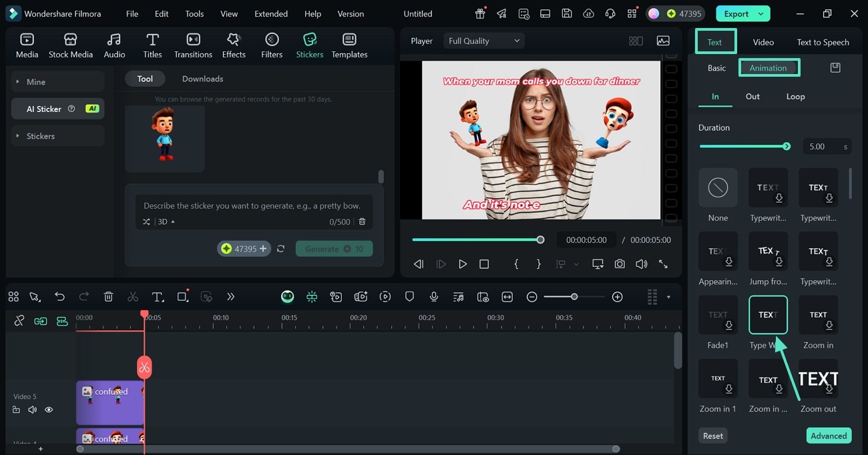Open the Transitions panel
868x455 pixels.
click(x=193, y=46)
